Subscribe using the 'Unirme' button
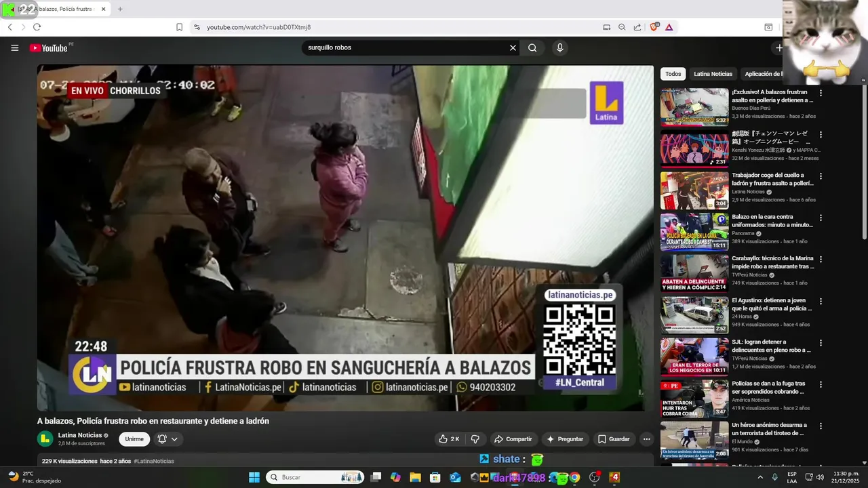Screen dimensions: 868x488 pyautogui.click(x=134, y=439)
